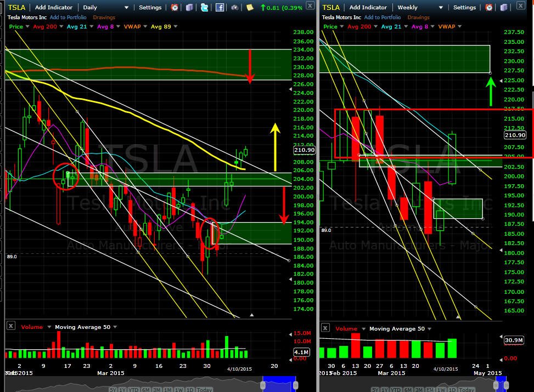Select YTD range in Weekly chart

pyautogui.click(x=396, y=390)
